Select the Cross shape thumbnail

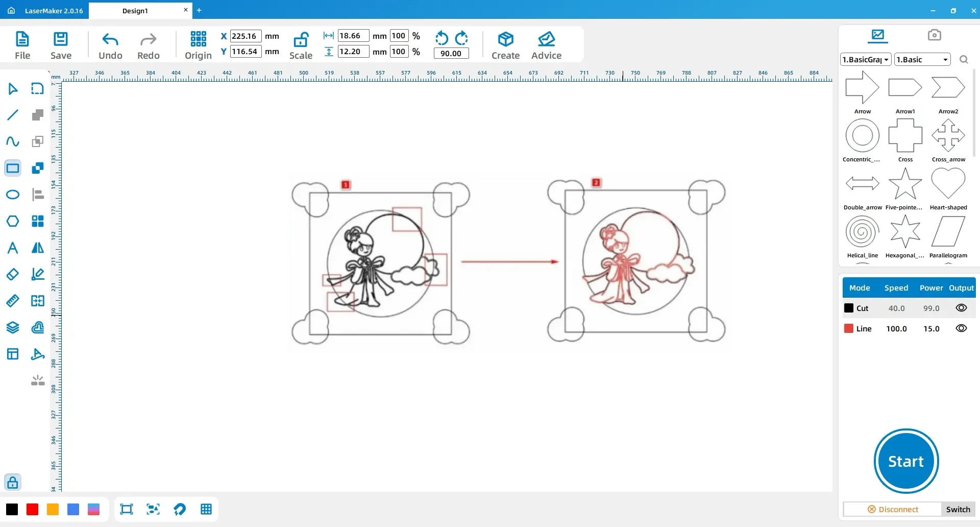(x=905, y=135)
